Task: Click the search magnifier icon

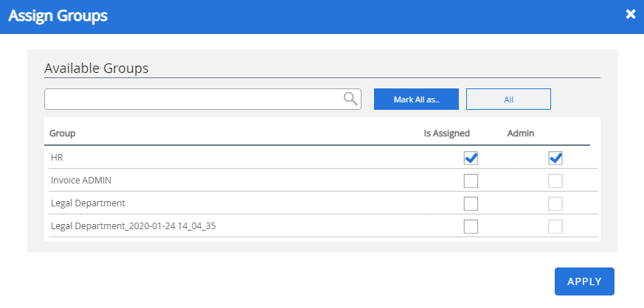Action: (x=350, y=99)
